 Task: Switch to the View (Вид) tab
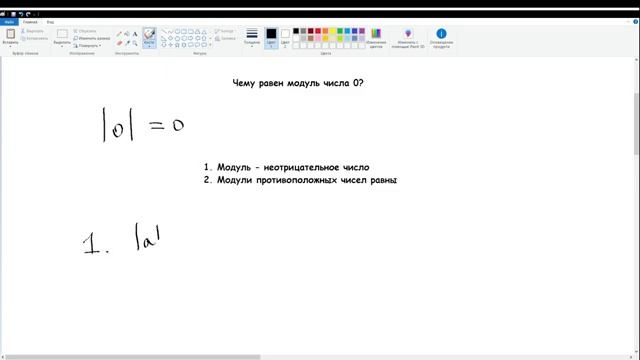click(50, 22)
